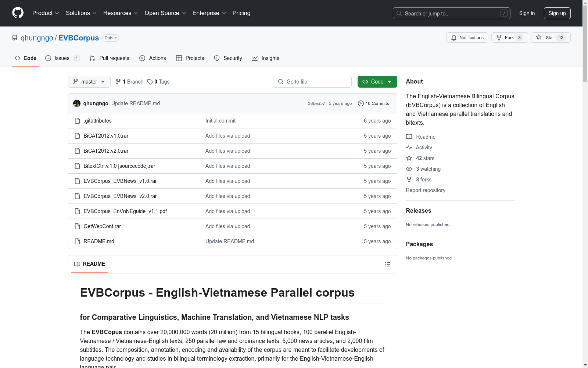
Task: Open EVBCorpus_EVBNews_v2.0.rar file
Action: (120, 196)
